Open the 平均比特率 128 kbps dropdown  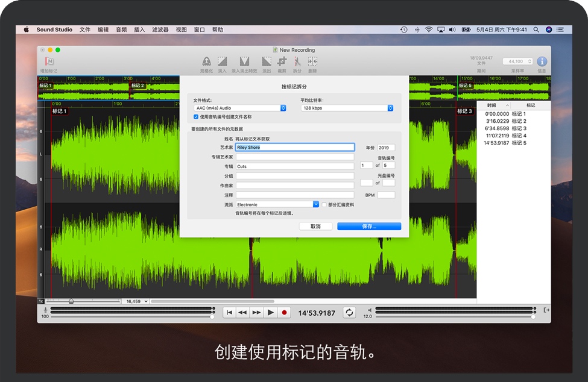(x=347, y=108)
